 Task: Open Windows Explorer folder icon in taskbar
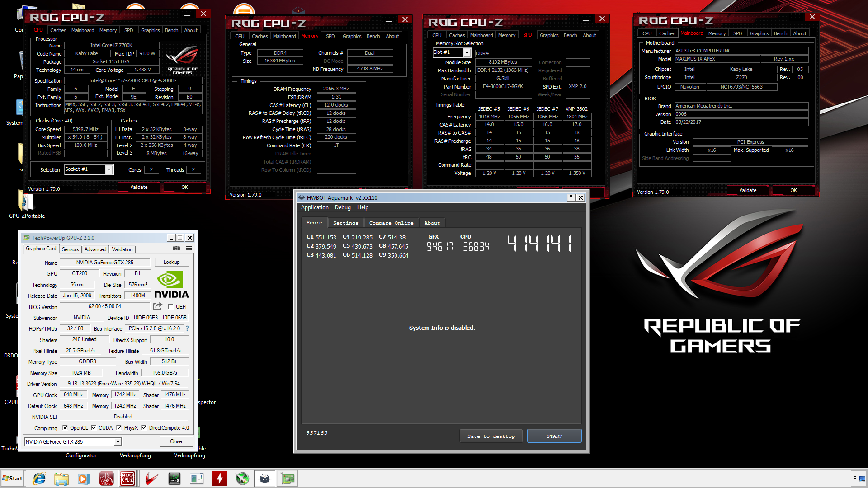click(x=61, y=479)
